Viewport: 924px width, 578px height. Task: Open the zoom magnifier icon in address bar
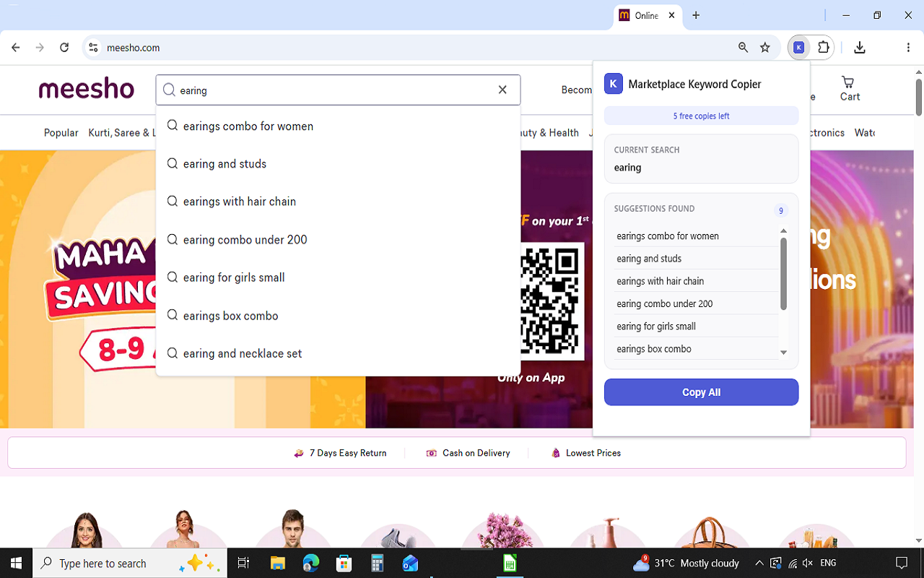click(x=743, y=48)
